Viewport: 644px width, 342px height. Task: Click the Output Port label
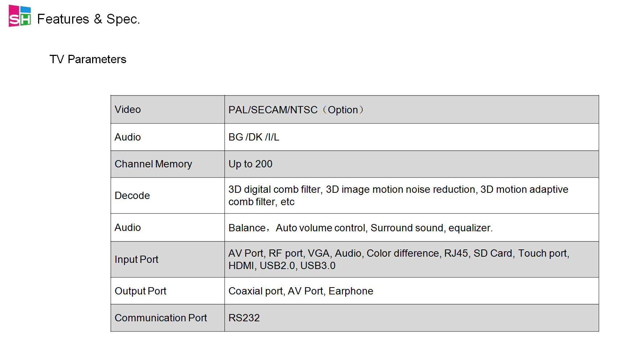tap(140, 291)
